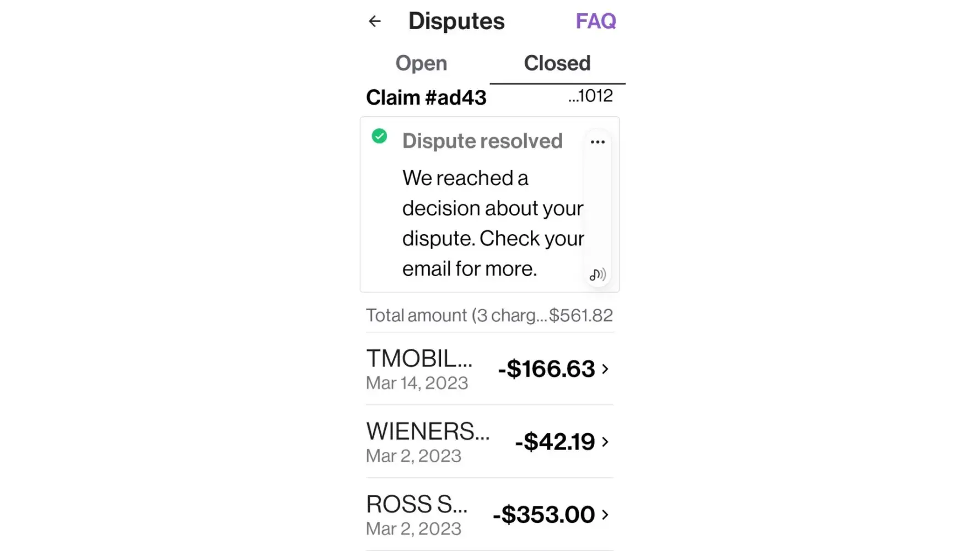Click the account ending in 1012
The height and width of the screenshot is (551, 980).
590,96
